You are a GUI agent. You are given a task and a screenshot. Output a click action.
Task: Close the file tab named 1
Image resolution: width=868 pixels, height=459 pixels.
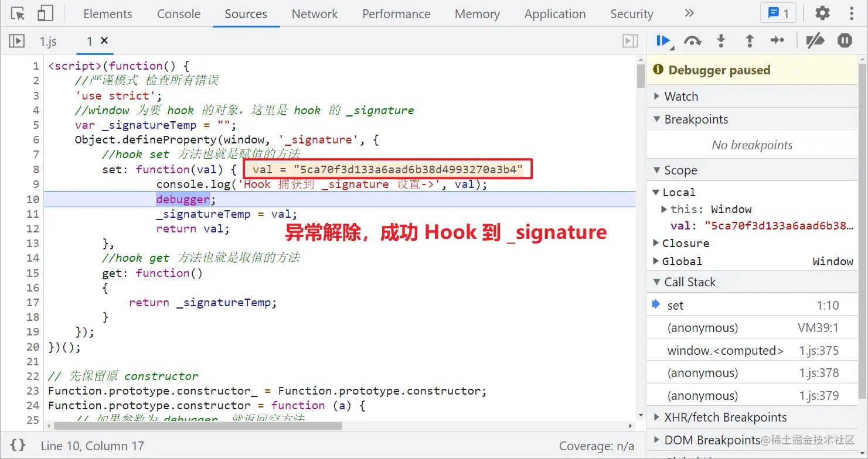pos(104,40)
